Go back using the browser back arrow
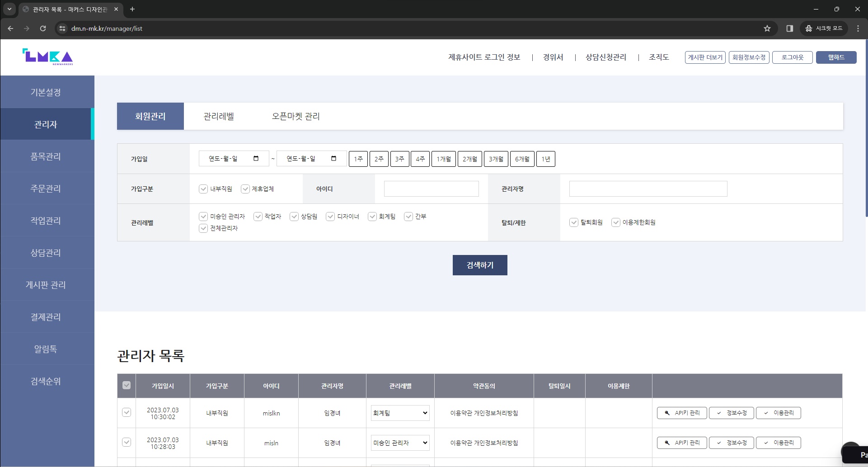Screen dimensions: 868x467 pos(10,28)
